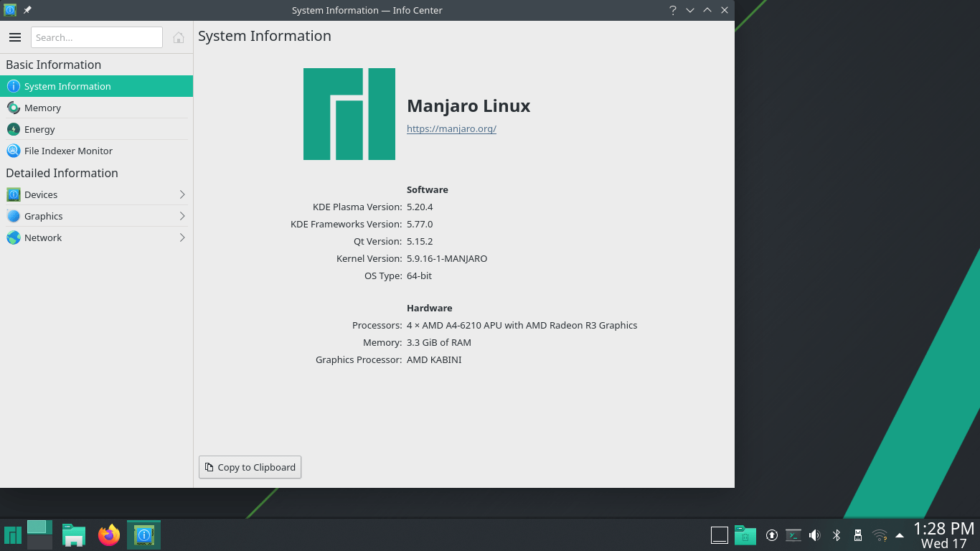Click the Devices chip icon

click(13, 194)
